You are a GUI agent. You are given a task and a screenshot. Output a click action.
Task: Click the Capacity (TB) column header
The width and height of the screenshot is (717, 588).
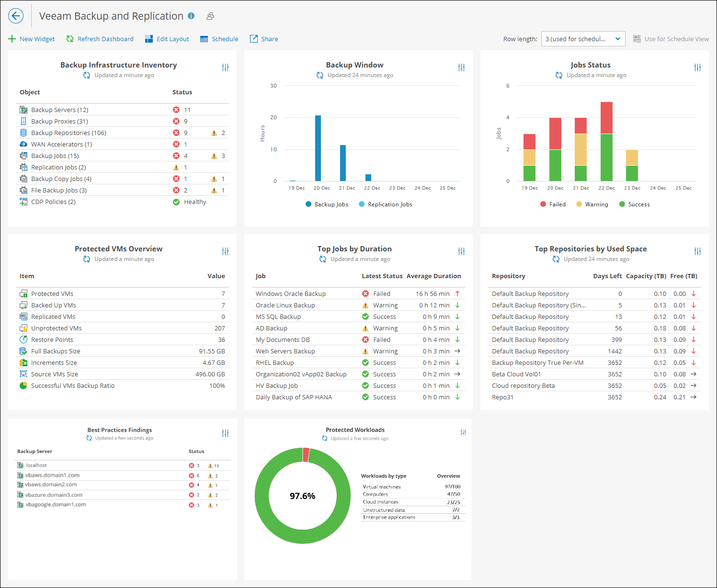(x=646, y=276)
